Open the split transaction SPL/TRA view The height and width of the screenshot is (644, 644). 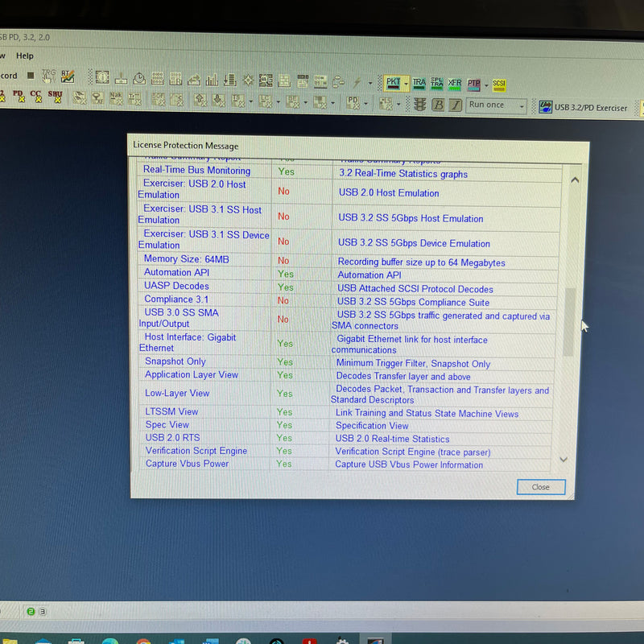point(436,84)
